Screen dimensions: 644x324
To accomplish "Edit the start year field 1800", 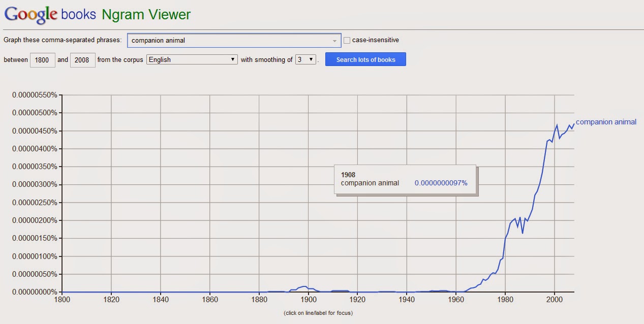I will click(x=42, y=60).
